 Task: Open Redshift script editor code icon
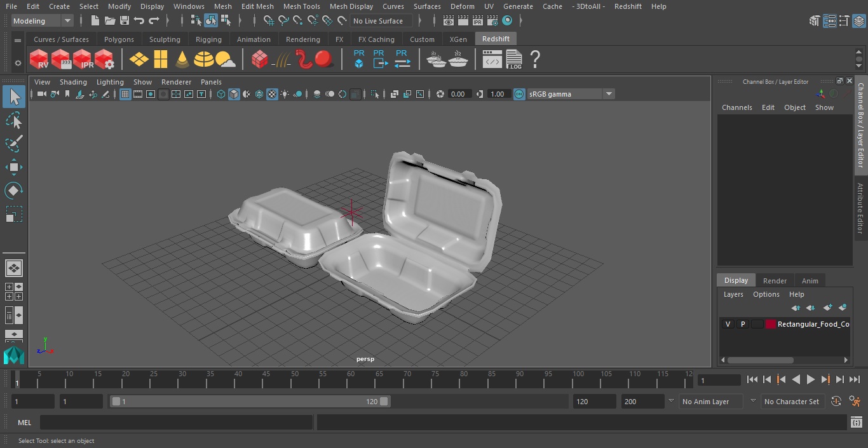[x=492, y=60]
